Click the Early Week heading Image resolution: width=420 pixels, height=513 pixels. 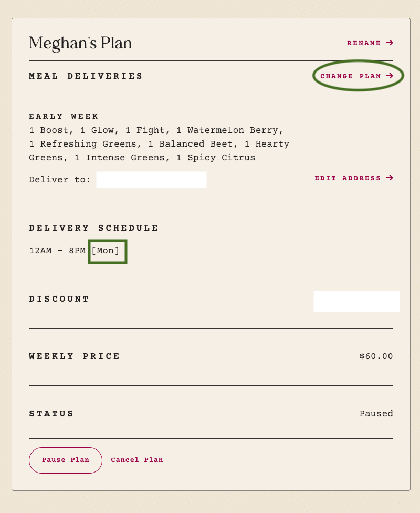click(64, 117)
